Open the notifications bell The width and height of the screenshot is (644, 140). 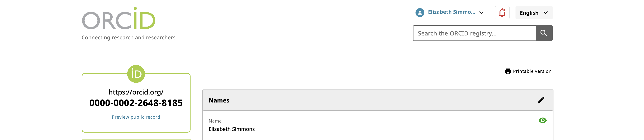tap(502, 13)
